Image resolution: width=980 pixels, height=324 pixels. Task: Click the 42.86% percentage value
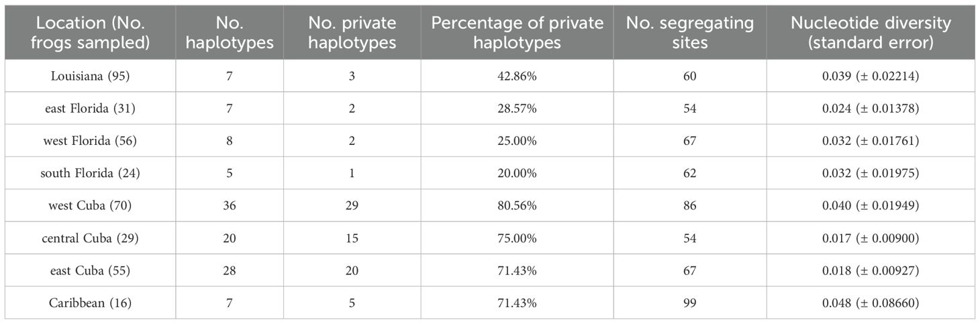(x=517, y=76)
